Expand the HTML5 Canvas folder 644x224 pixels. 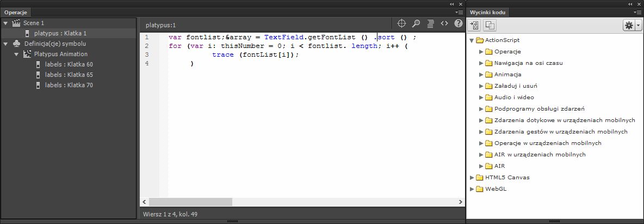[472, 178]
